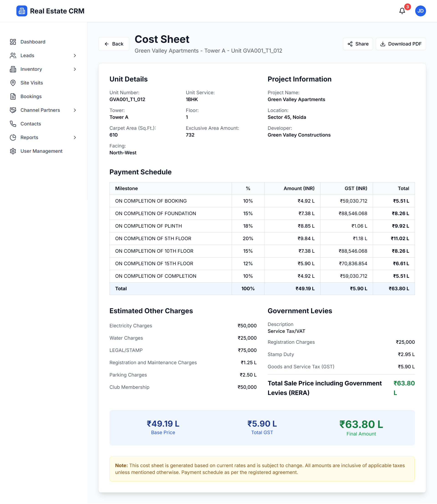Click the Bookings document icon
Screen dimensions: 437x504
(x=13, y=96)
